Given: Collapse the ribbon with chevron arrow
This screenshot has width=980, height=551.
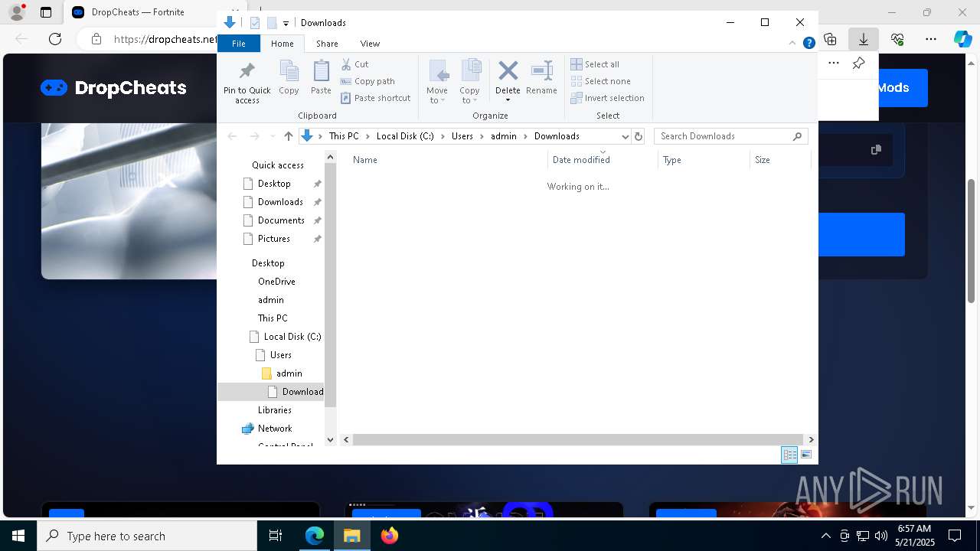Looking at the screenshot, I should point(793,44).
